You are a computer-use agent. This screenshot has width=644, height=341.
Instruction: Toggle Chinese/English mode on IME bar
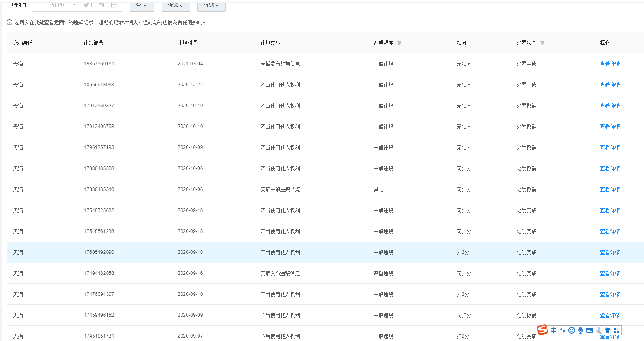click(554, 330)
